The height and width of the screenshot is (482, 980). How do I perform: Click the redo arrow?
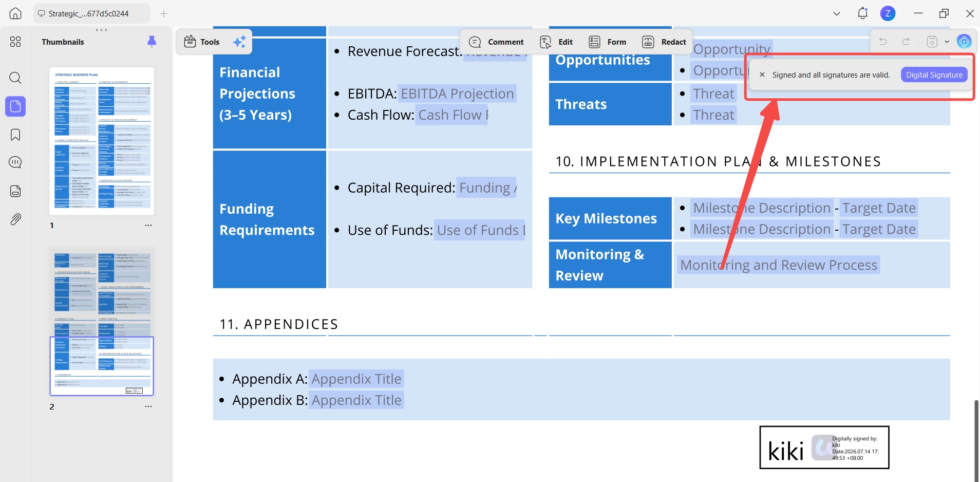coord(906,42)
